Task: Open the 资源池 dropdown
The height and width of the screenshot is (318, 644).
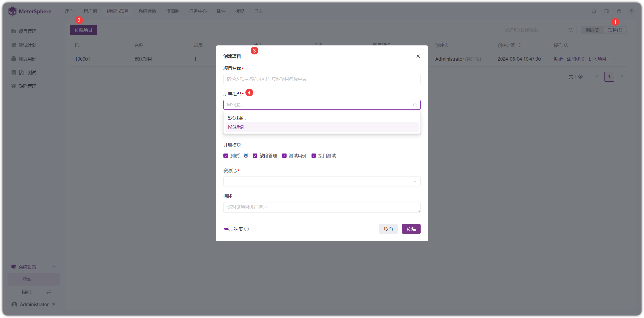Action: click(322, 181)
